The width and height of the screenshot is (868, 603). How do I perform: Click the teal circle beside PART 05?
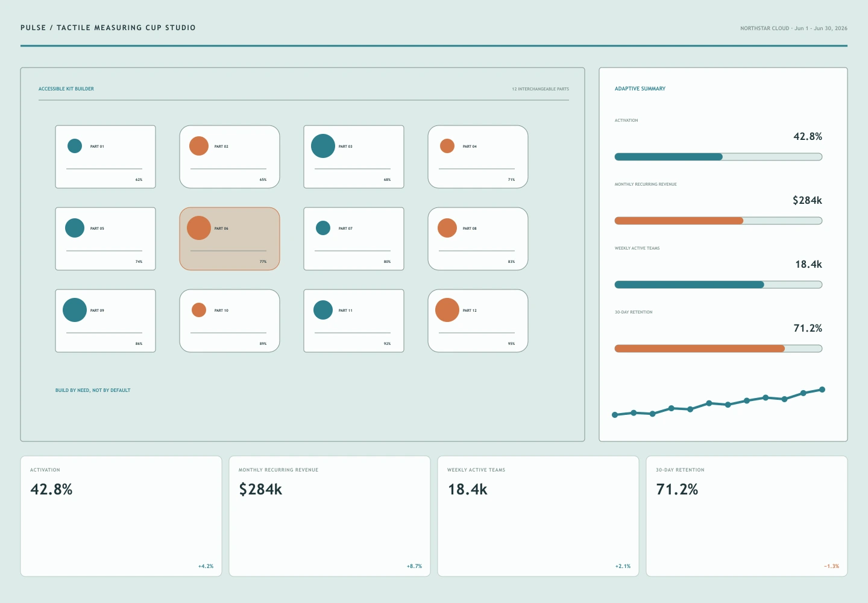[75, 228]
